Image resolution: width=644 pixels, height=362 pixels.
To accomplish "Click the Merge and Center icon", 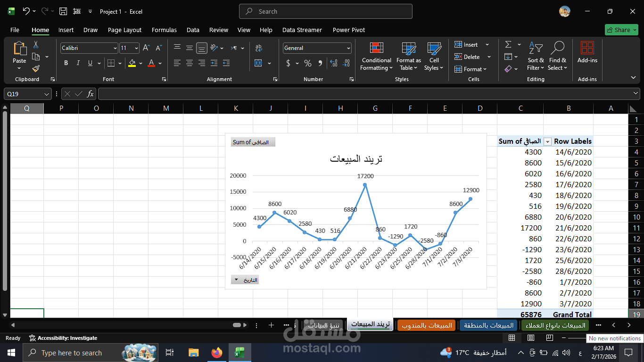I will pyautogui.click(x=258, y=63).
